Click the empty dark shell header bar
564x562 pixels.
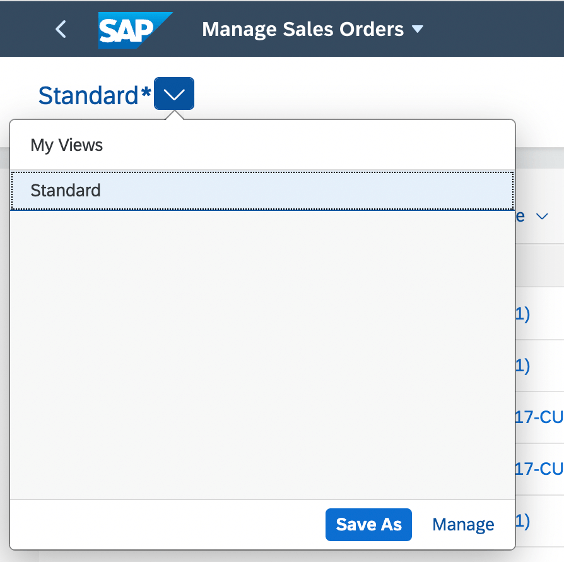[x=493, y=28]
